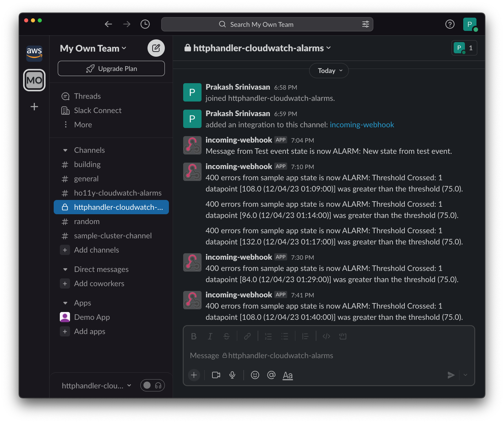Open the My Own Team workspace menu
This screenshot has width=504, height=423.
pos(92,48)
